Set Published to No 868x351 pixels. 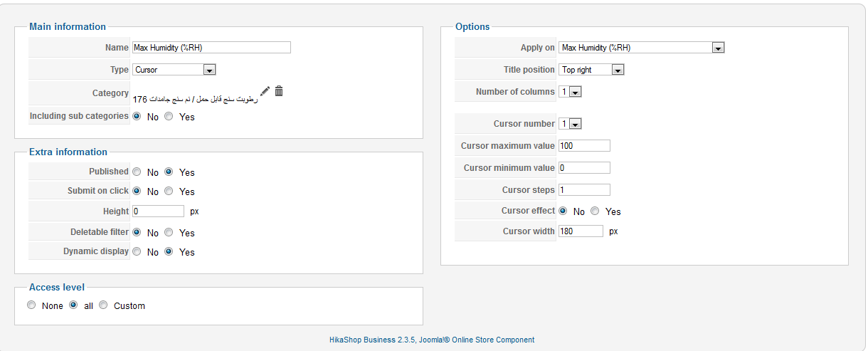137,172
